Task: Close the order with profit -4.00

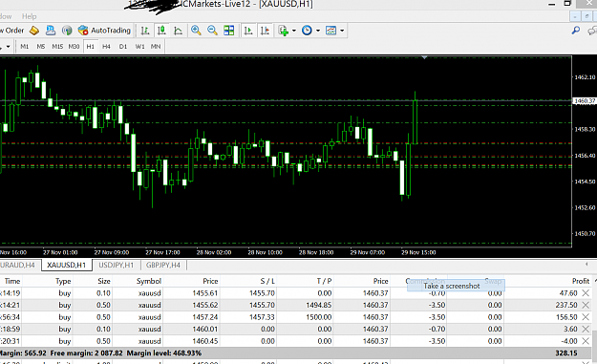Action: pos(586,341)
